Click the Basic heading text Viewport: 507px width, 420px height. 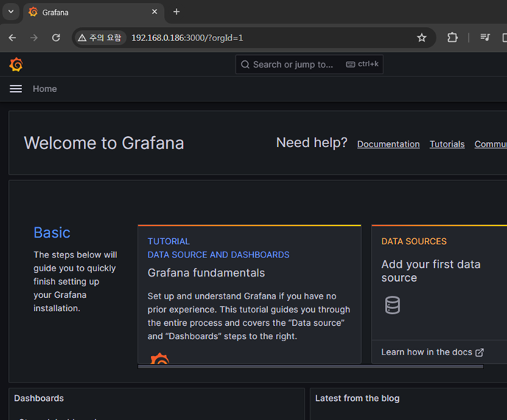[x=52, y=232]
